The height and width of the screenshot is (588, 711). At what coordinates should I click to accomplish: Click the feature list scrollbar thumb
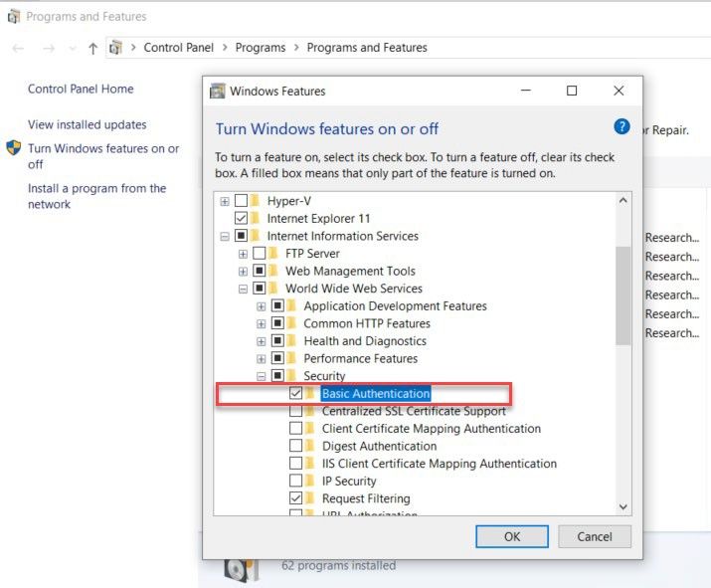[x=623, y=295]
